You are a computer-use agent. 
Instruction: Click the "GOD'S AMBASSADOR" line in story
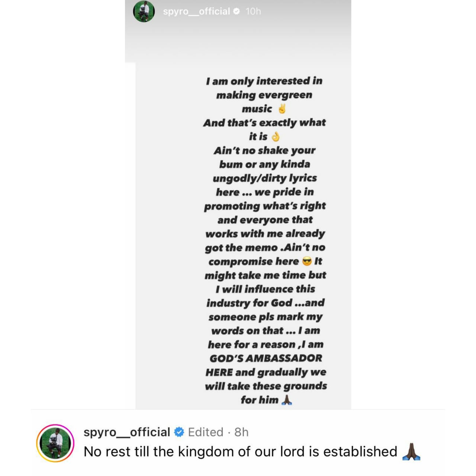point(266,358)
